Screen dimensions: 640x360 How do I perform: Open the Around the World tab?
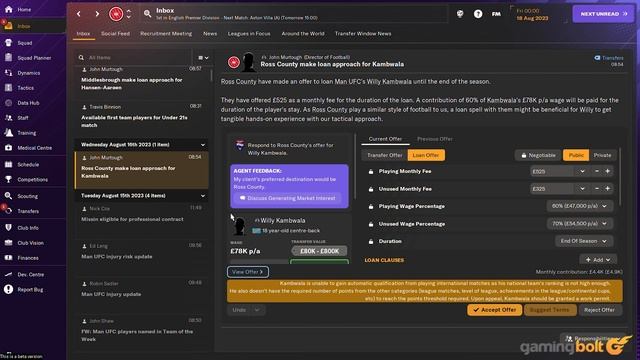[x=303, y=33]
